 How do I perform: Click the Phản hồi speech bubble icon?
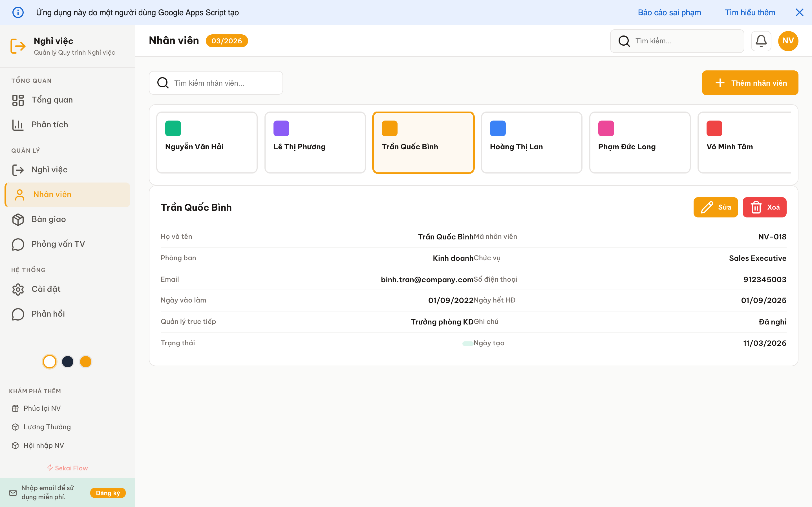tap(18, 314)
